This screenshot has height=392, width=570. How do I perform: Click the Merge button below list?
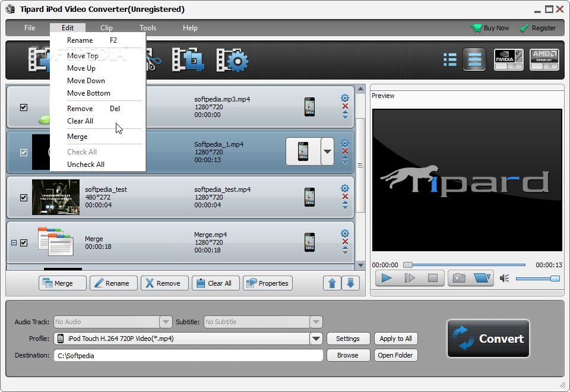click(x=62, y=283)
